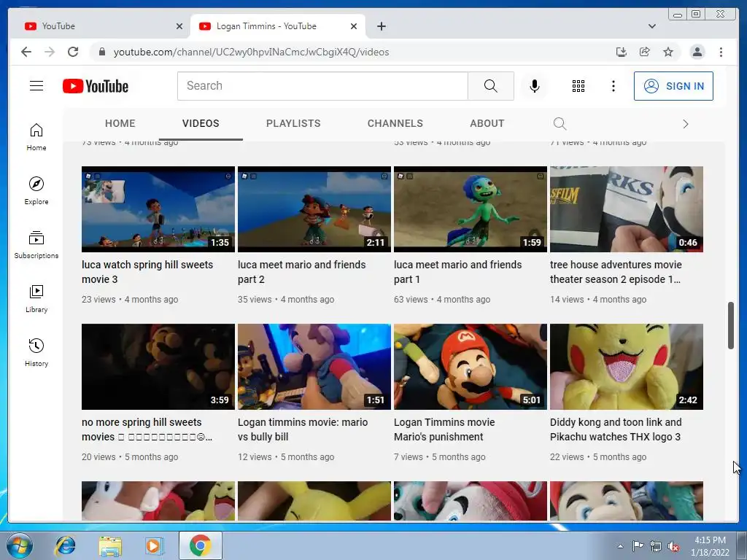Select the VIDEOS channel tab
This screenshot has height=560, width=747.
pos(201,123)
